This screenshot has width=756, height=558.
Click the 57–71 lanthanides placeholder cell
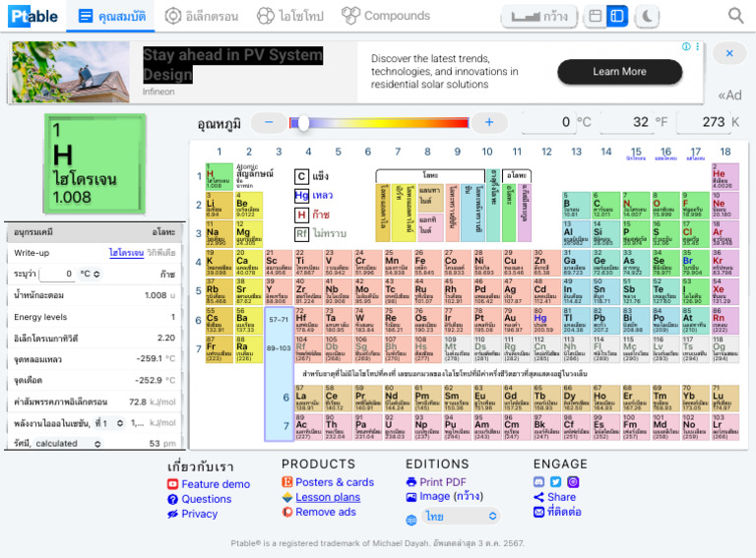coord(279,320)
